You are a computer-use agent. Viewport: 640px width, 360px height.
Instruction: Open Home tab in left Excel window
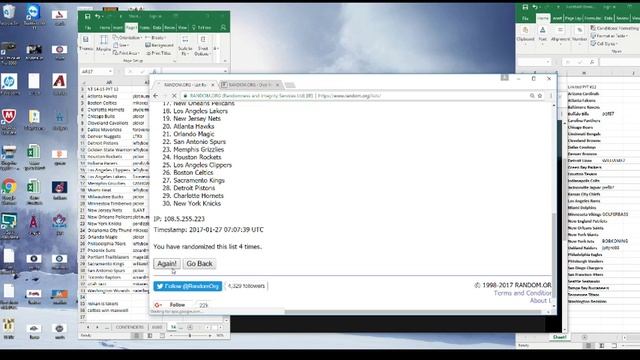[x=104, y=27]
